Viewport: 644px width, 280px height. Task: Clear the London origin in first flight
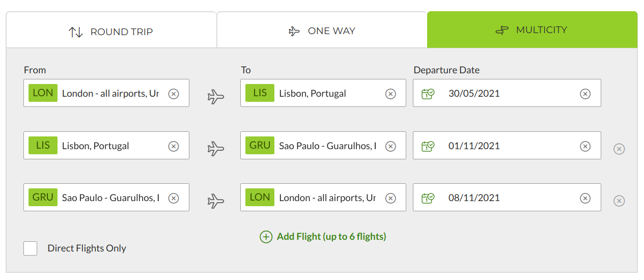tap(174, 94)
